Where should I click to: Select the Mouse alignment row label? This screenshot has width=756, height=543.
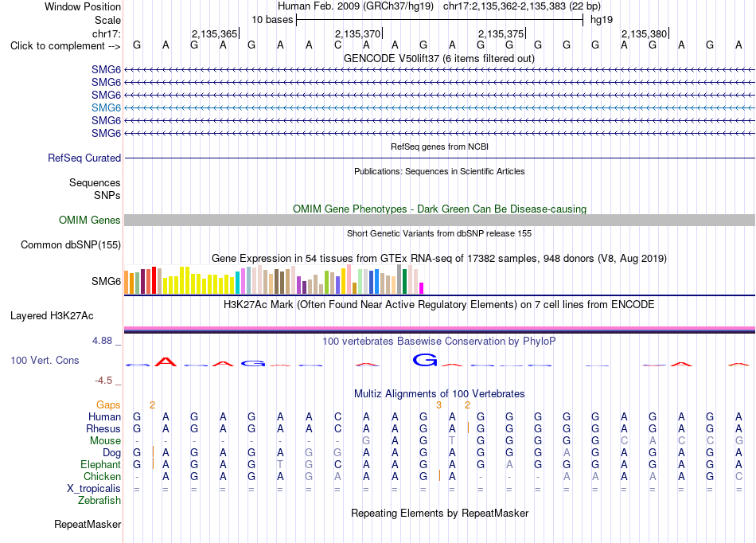point(105,441)
